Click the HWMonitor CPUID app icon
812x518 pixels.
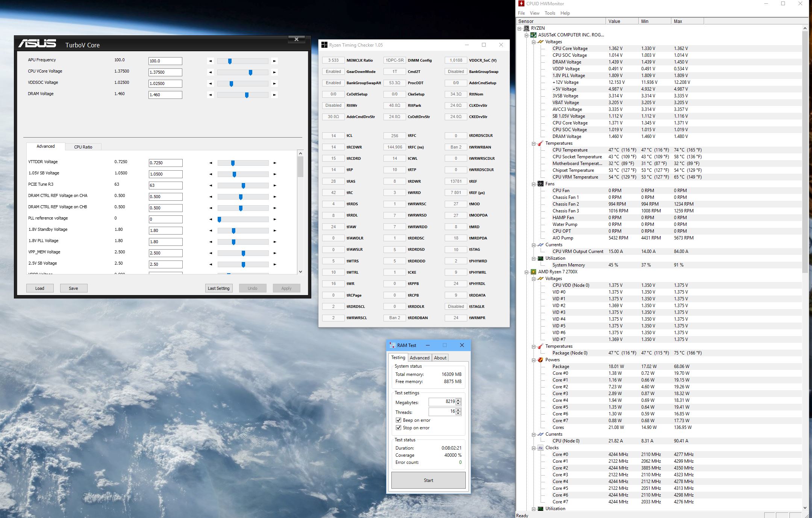pyautogui.click(x=521, y=3)
